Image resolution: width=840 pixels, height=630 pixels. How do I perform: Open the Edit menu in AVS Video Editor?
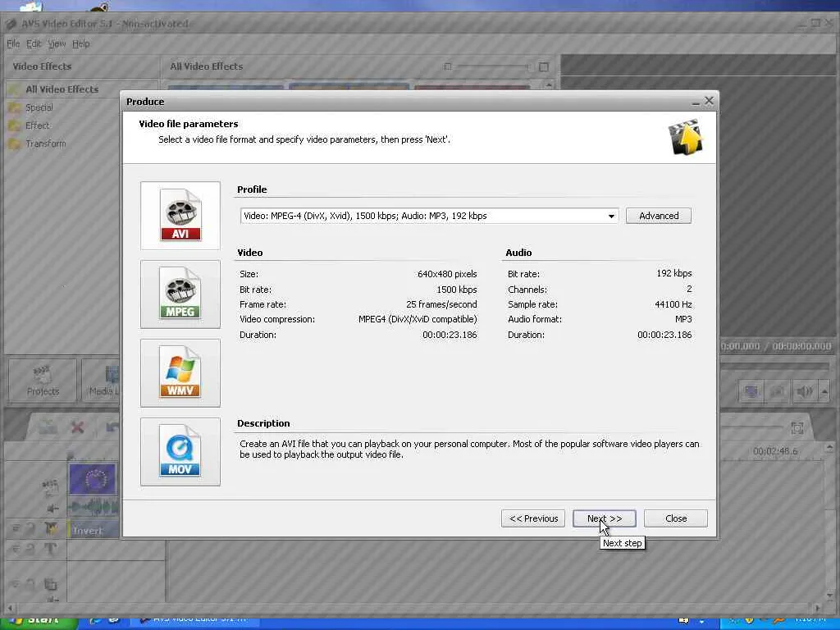[34, 44]
